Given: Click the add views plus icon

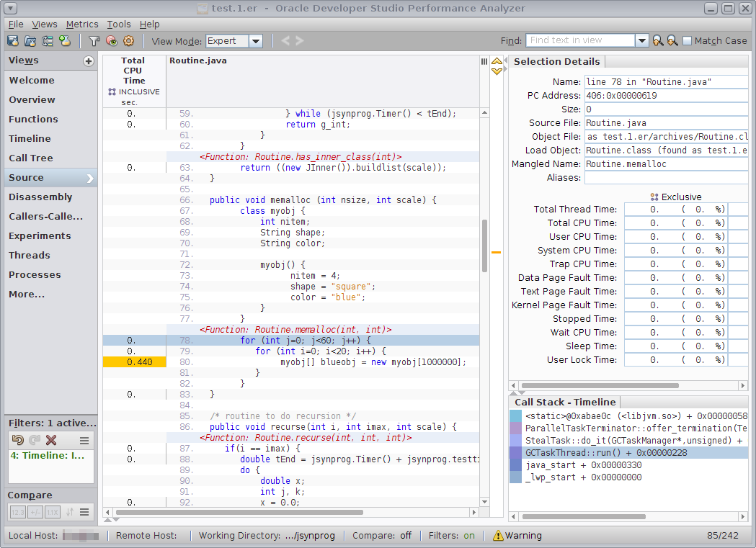Looking at the screenshot, I should [x=89, y=61].
